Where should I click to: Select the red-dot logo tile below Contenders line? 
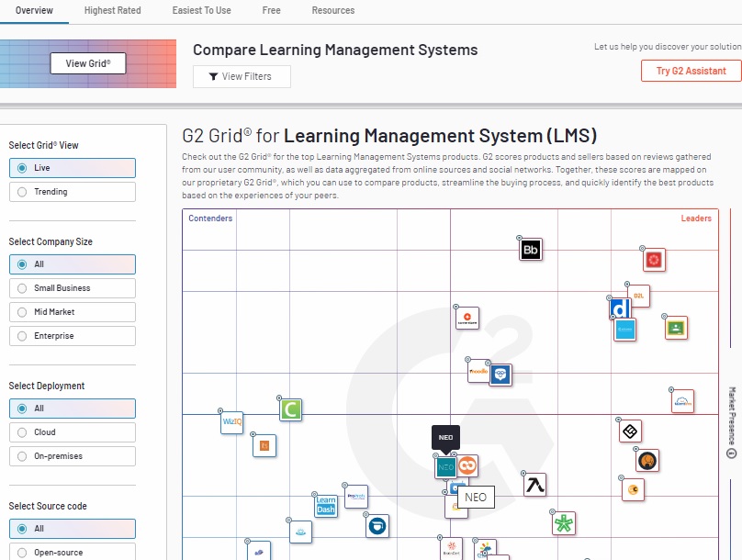pos(467,319)
